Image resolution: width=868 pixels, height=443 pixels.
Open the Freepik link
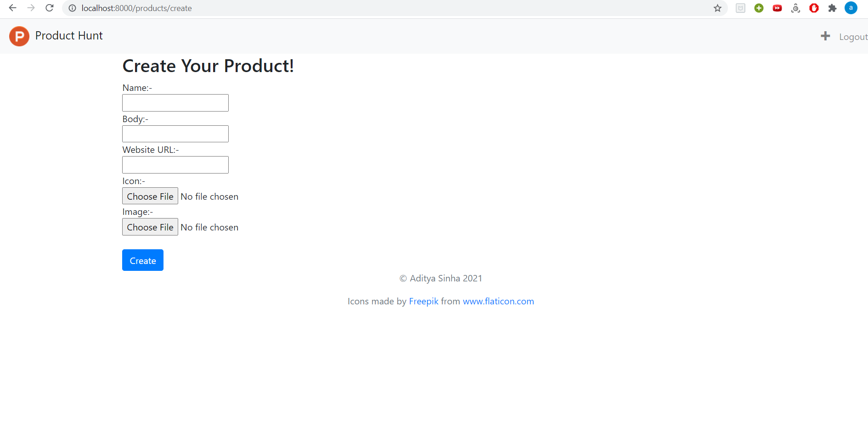(x=423, y=301)
